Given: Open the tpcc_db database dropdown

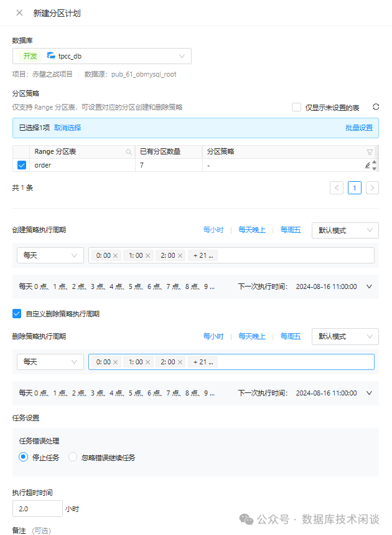Looking at the screenshot, I should (x=102, y=56).
